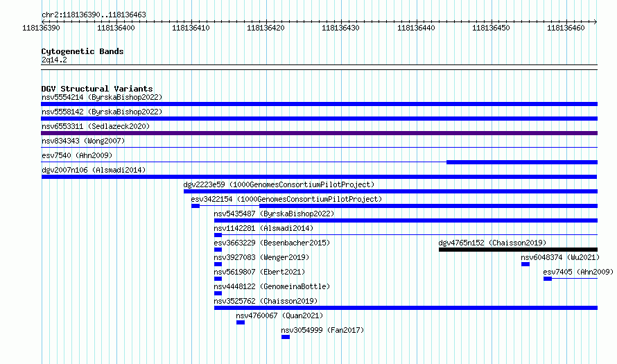
Task: Click ruler position 118136440
Action: click(x=417, y=28)
